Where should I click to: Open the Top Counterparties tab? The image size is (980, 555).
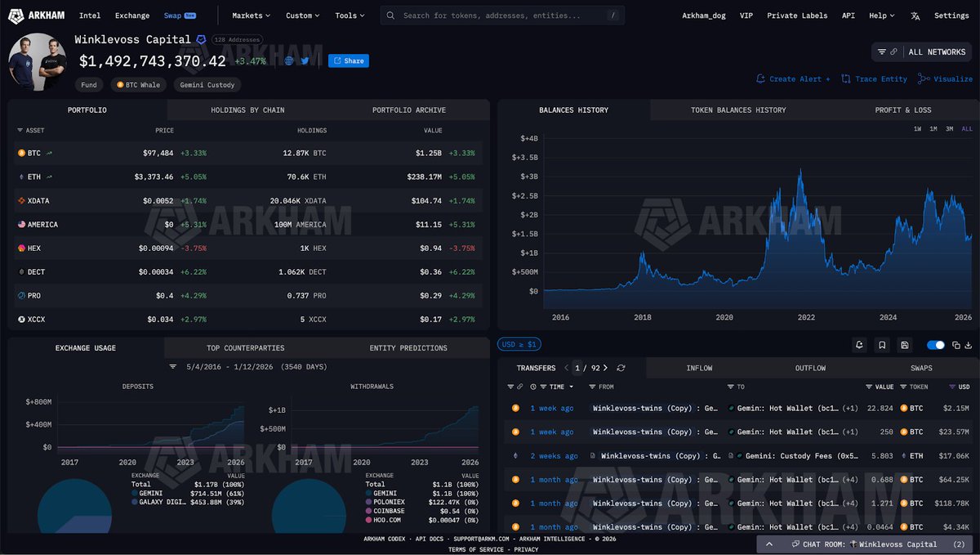point(246,348)
